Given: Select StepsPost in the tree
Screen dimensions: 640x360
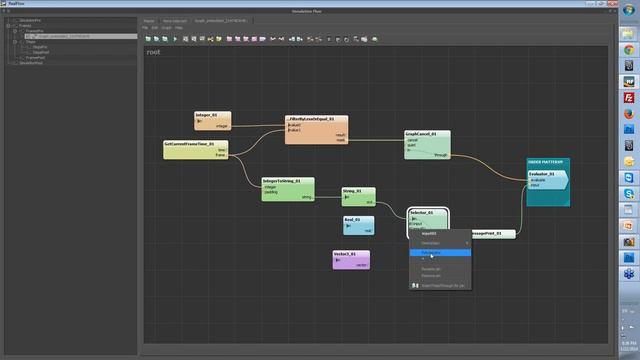Looking at the screenshot, I should click(41, 52).
